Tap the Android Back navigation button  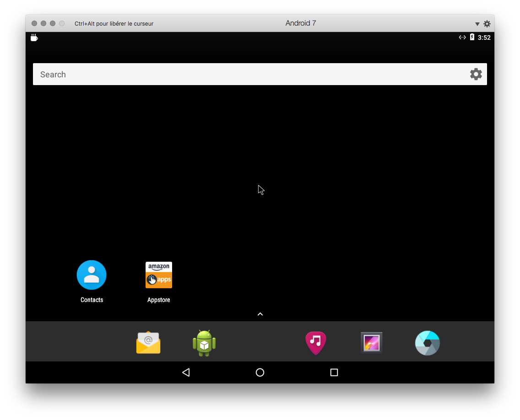186,372
